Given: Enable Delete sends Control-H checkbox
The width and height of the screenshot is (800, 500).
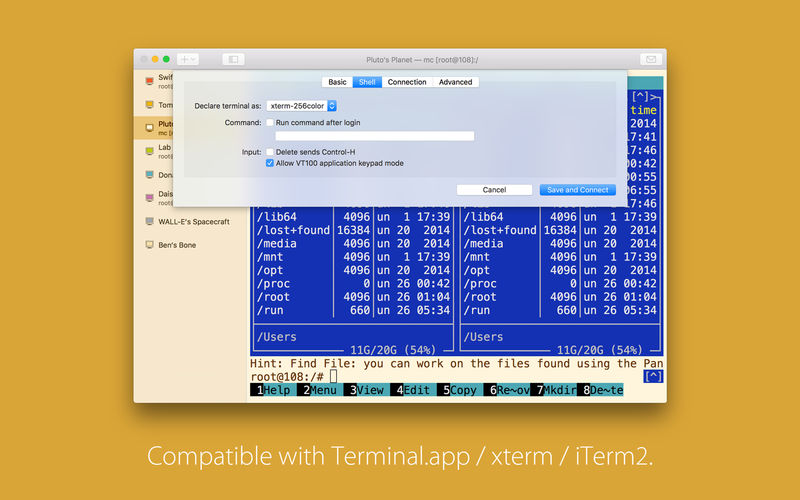Looking at the screenshot, I should point(270,152).
